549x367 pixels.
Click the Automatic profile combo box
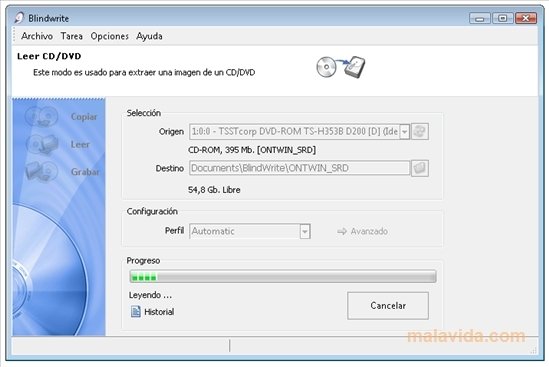click(250, 231)
